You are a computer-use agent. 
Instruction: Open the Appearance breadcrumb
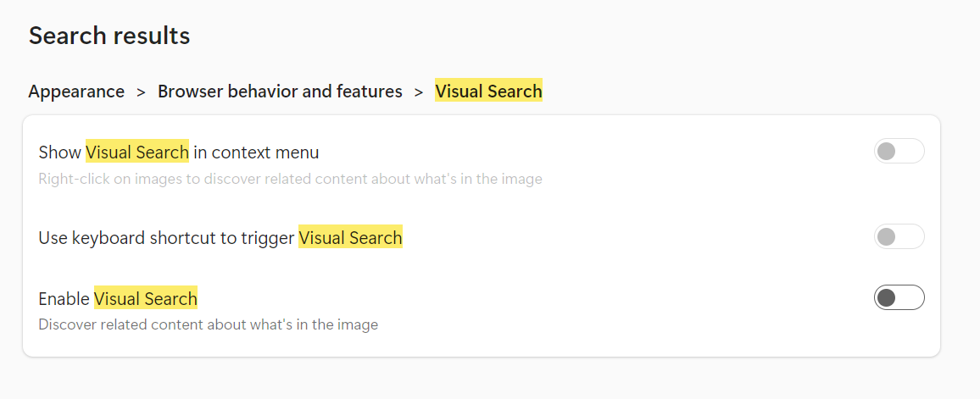tap(76, 91)
